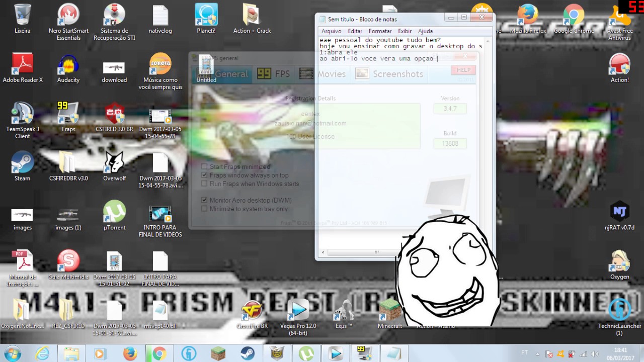The width and height of the screenshot is (644, 362).
Task: Open the Arquivo menu in Notepad
Action: (331, 31)
